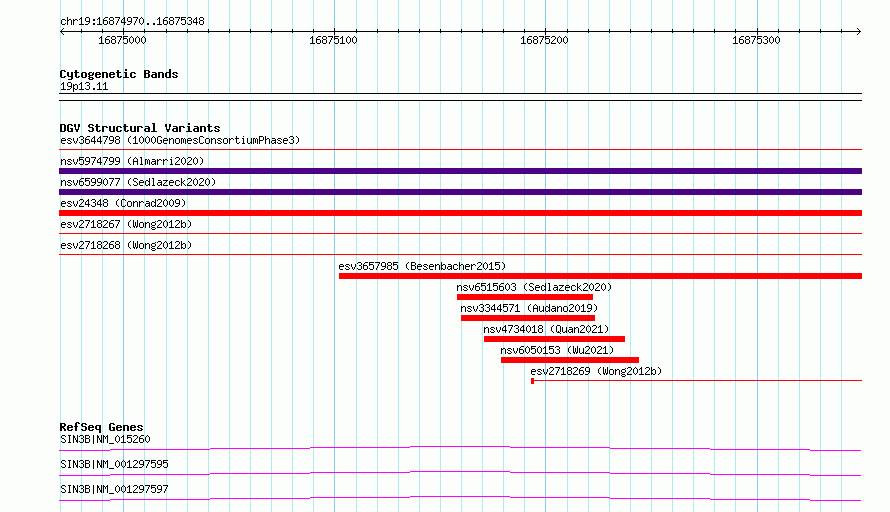Click ruler position 16875200

[x=544, y=40]
